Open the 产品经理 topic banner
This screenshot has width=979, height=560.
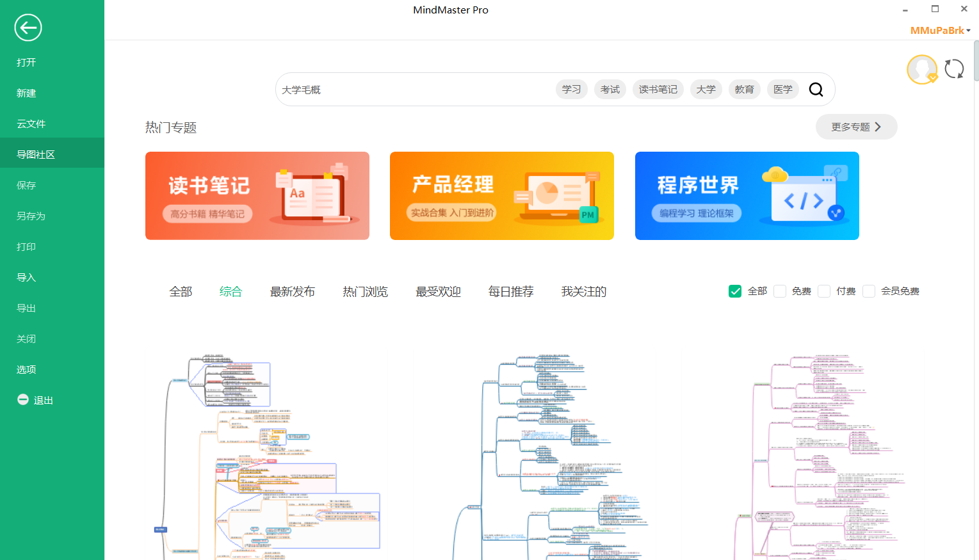(x=502, y=196)
